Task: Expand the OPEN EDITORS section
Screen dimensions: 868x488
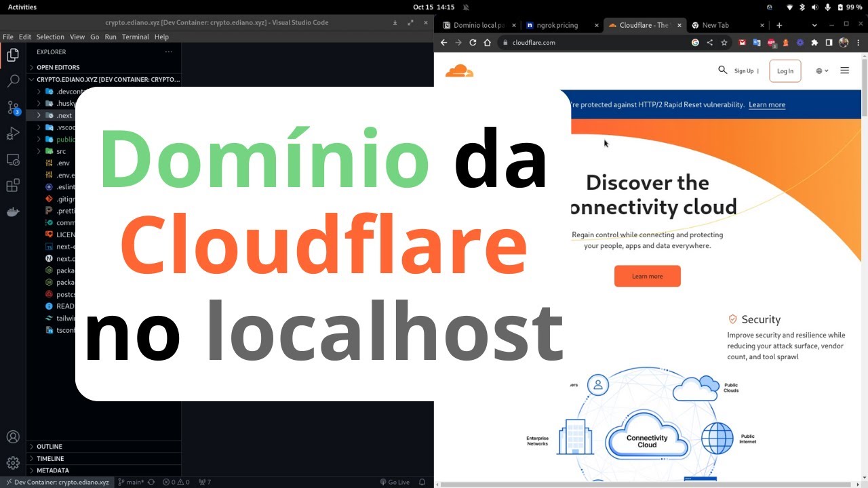Action: pos(104,68)
